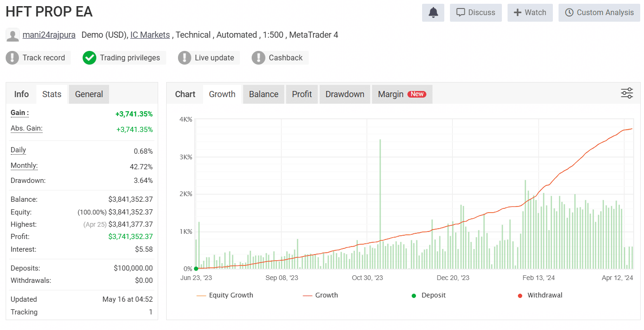Follow the IC Markets broker link
The height and width of the screenshot is (330, 644).
[x=150, y=35]
